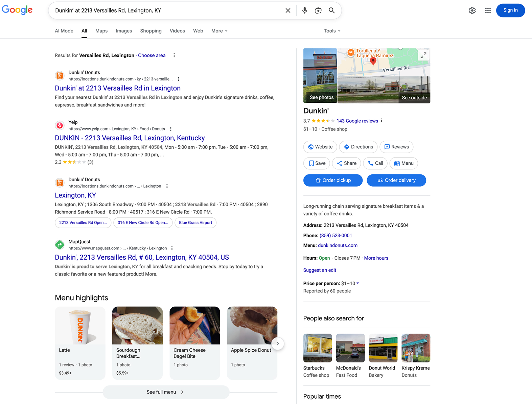Open more options for first Dunkin' Donuts result
Viewport: 532px width, 404px height.
[179, 79]
